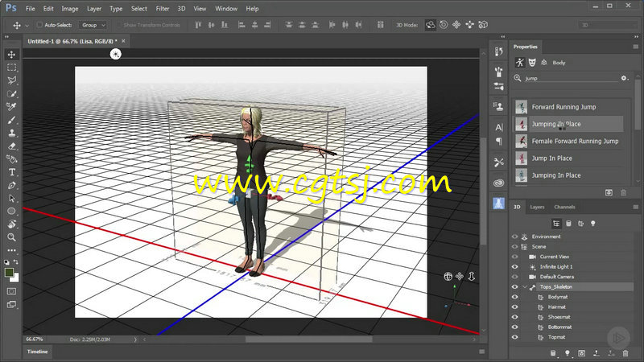The width and height of the screenshot is (644, 362).
Task: Select the Brush tool
Action: [11, 120]
